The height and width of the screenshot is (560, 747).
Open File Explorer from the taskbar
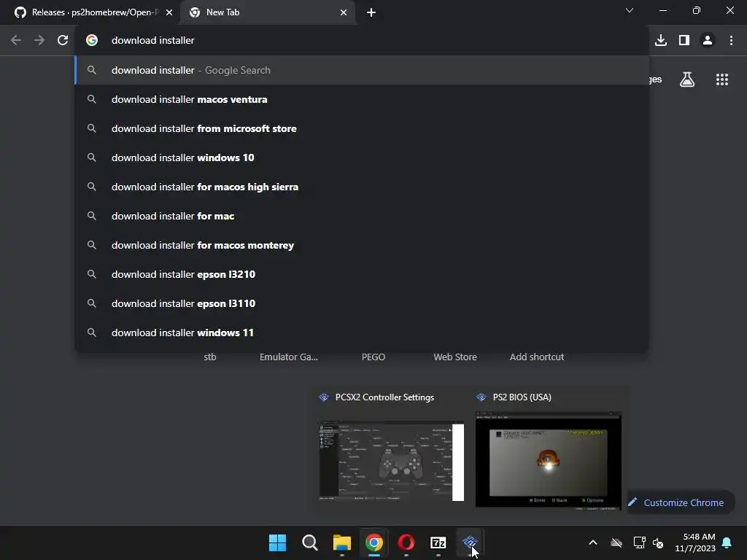click(x=341, y=542)
